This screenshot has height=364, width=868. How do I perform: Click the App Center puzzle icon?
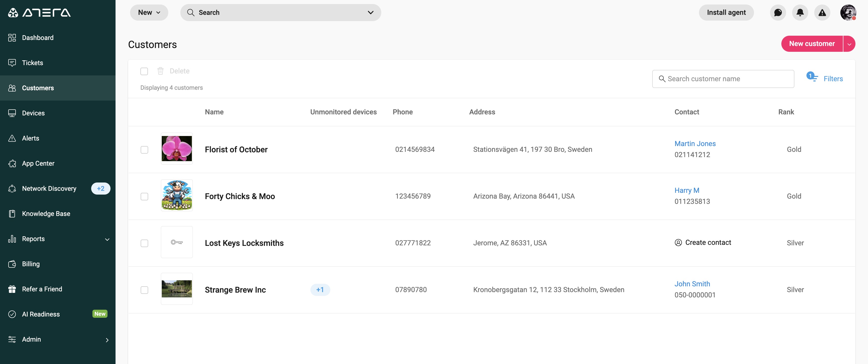coord(12,163)
